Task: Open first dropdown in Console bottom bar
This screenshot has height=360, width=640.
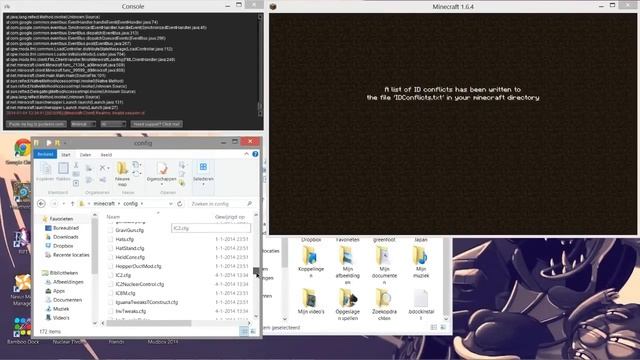Action: [83, 124]
